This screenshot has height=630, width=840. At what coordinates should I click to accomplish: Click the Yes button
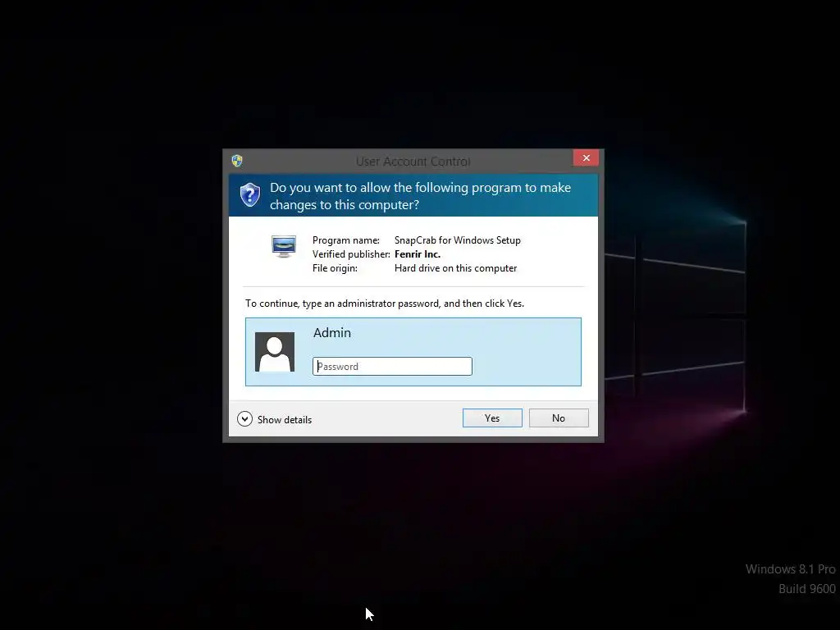pos(492,418)
